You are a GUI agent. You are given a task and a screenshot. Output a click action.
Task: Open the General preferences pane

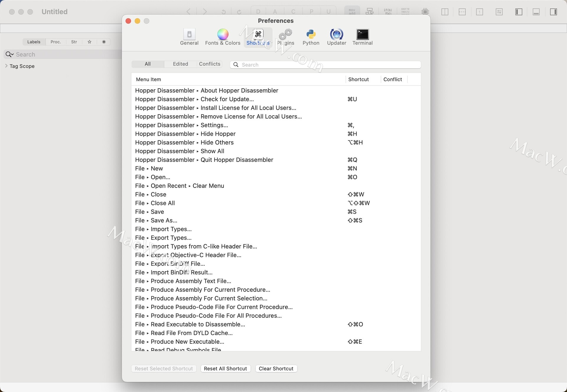[x=189, y=37]
